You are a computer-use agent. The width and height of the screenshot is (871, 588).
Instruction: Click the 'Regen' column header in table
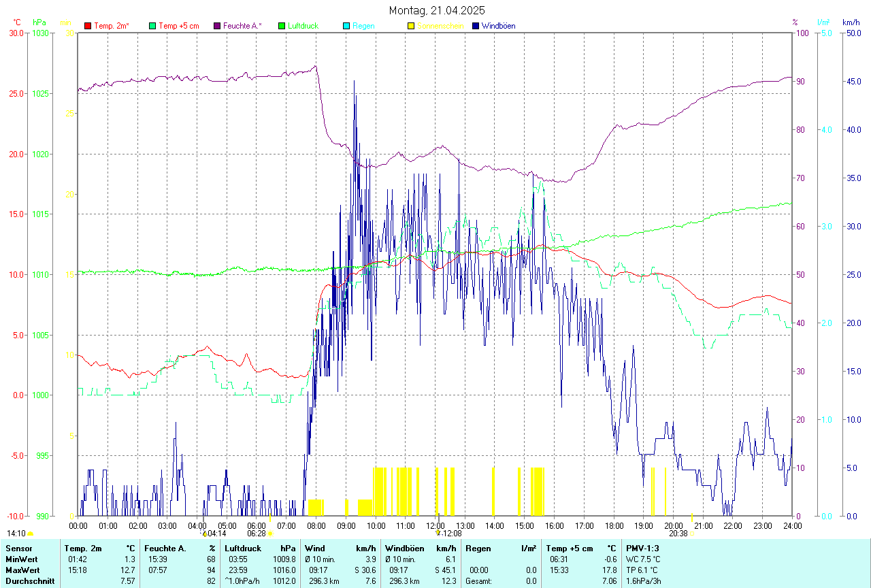tap(478, 548)
